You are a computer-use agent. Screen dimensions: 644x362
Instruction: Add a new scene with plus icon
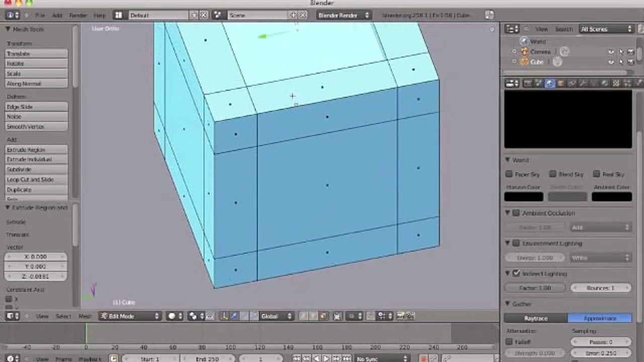click(x=293, y=16)
